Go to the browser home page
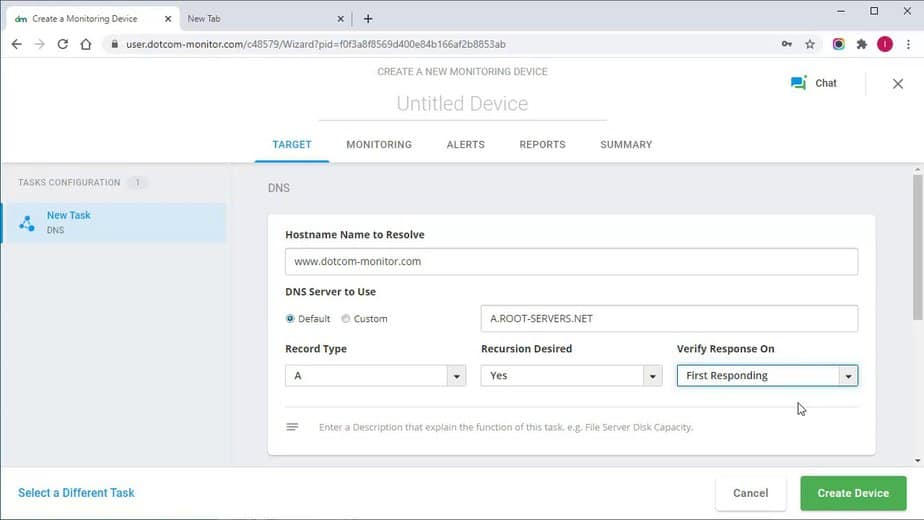 click(x=86, y=44)
